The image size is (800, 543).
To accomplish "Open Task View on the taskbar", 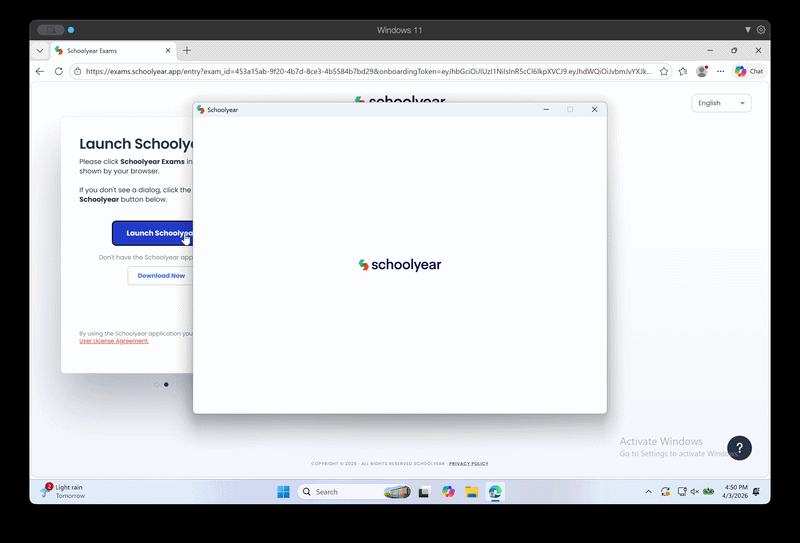I will click(x=424, y=492).
